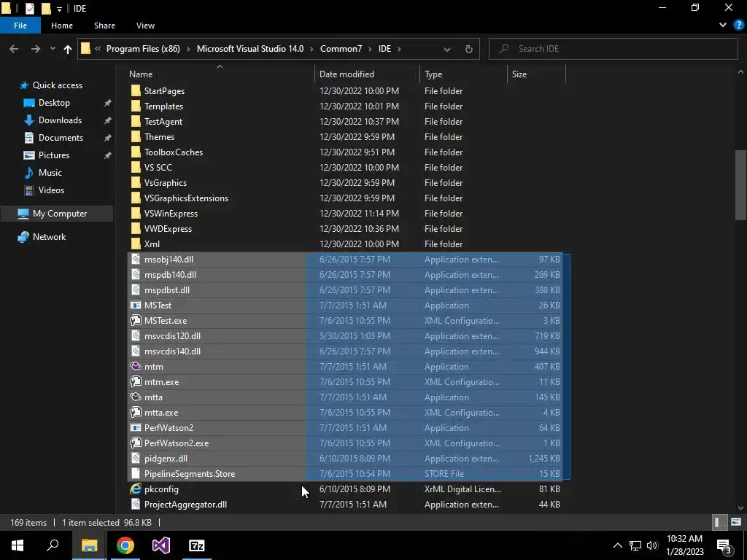Select Music in navigation pane
This screenshot has height=560, width=747.
coord(50,172)
